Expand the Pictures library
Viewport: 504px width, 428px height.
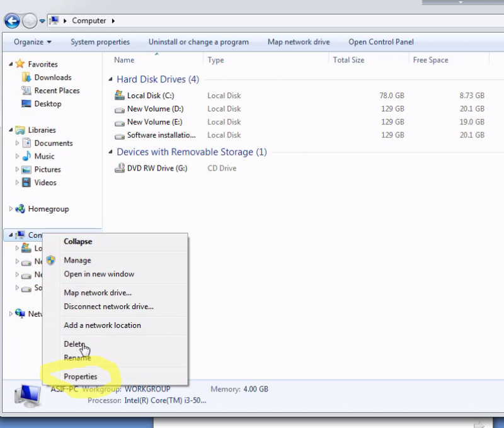[x=17, y=169]
